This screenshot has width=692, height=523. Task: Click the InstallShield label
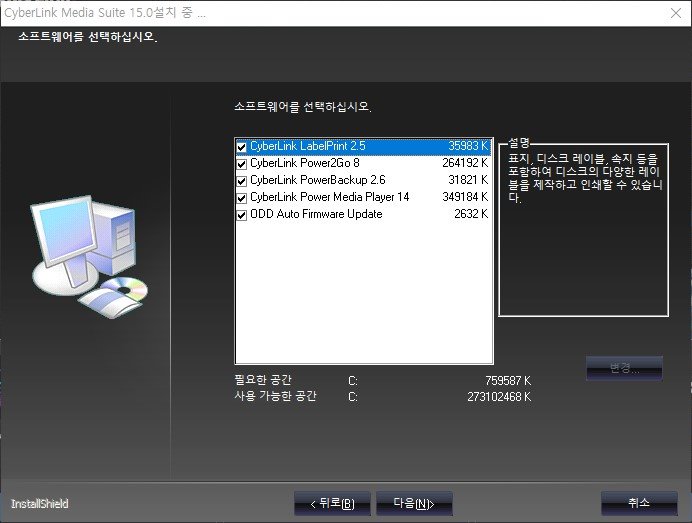click(x=39, y=504)
